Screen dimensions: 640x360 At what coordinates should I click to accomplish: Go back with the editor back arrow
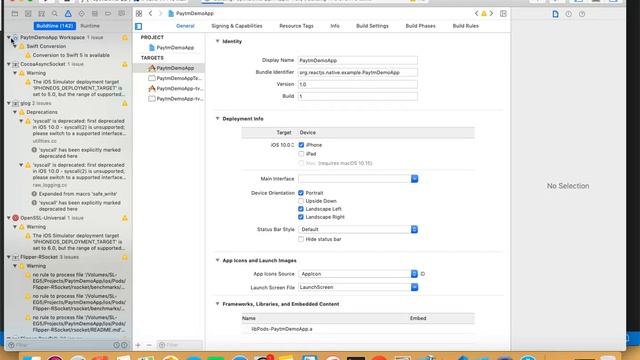tap(151, 13)
